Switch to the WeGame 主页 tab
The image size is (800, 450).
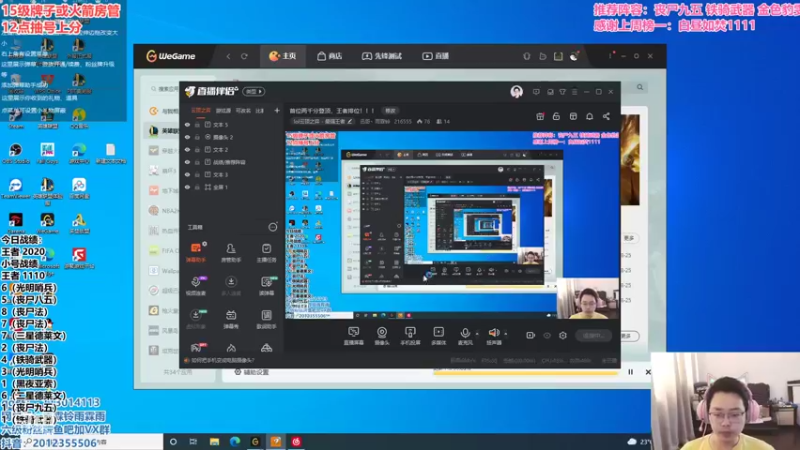click(283, 56)
